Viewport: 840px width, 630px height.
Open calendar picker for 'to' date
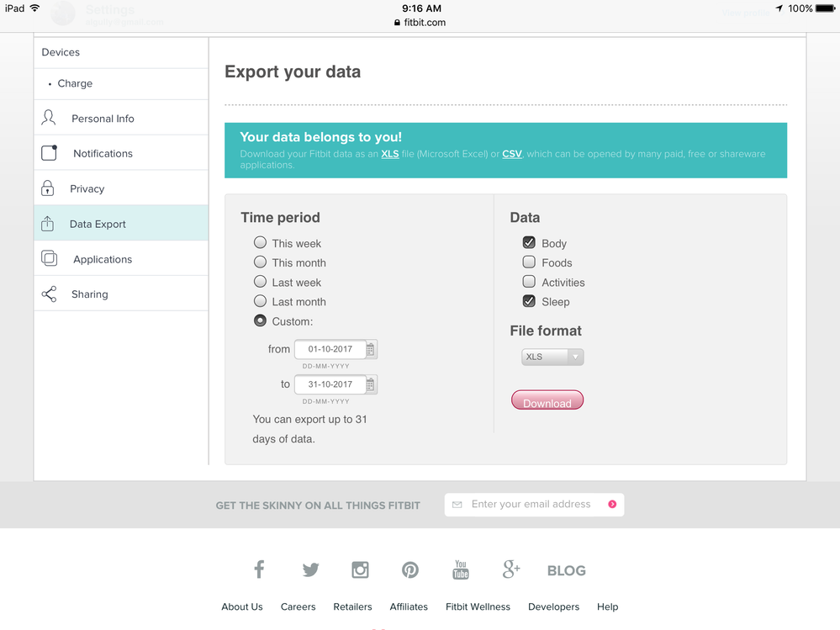click(x=371, y=384)
